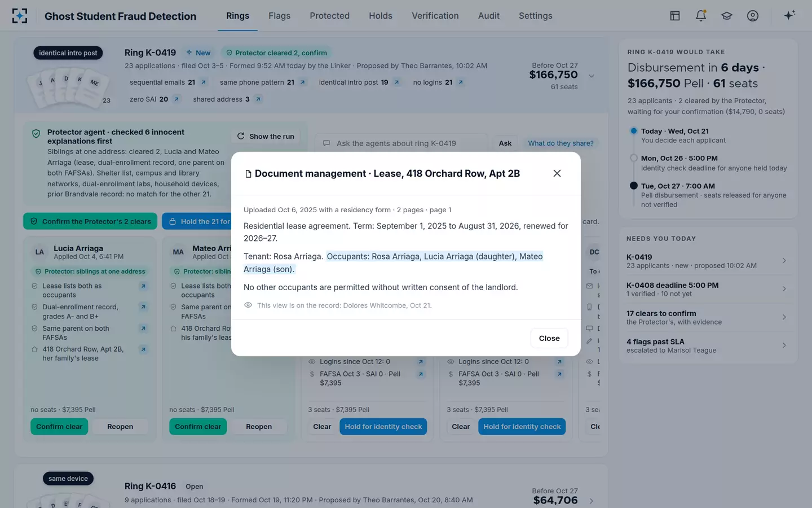The height and width of the screenshot is (508, 812).
Task: Reopen Mateo Arriaga's application
Action: [x=259, y=427]
